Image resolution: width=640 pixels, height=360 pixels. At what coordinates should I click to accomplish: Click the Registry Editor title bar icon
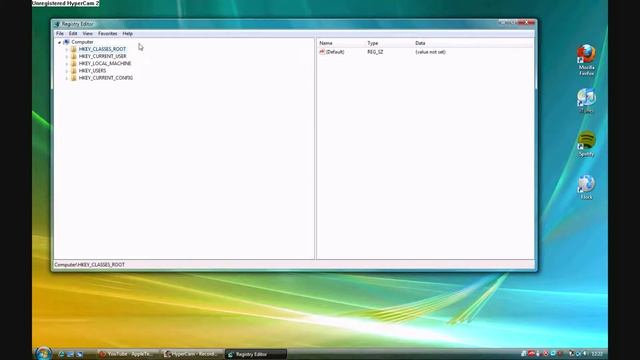pyautogui.click(x=57, y=24)
